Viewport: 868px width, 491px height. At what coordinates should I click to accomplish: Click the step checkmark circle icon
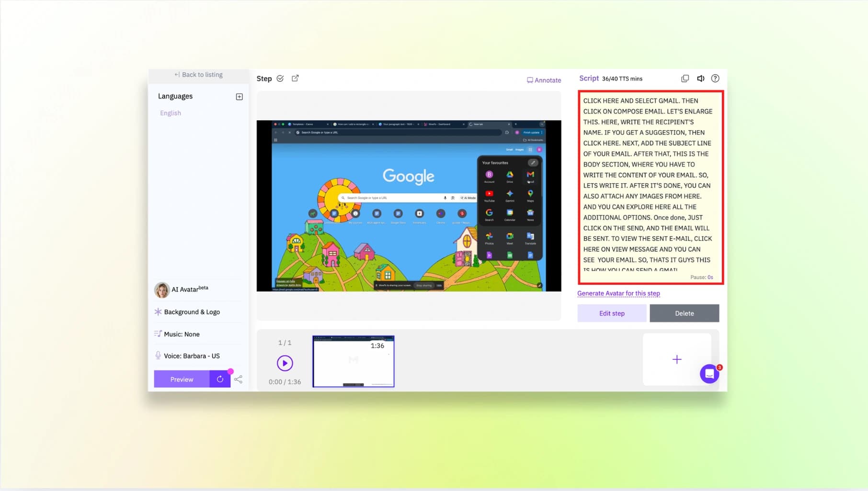tap(280, 78)
